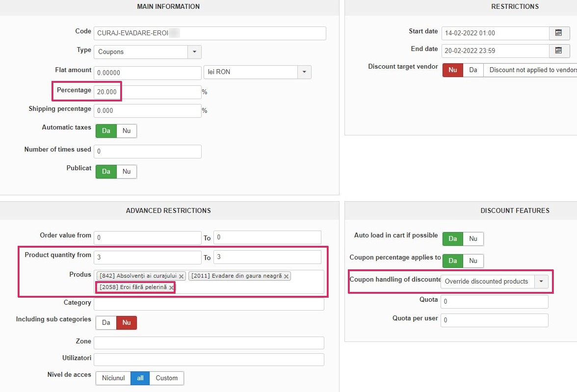Click the coupon Code text field

(210, 33)
